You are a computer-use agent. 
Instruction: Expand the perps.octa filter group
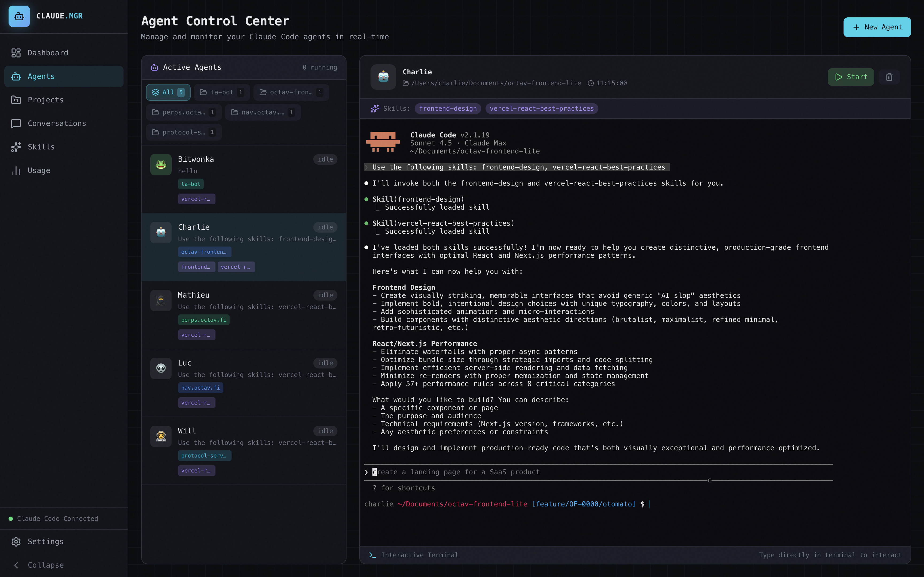[183, 112]
